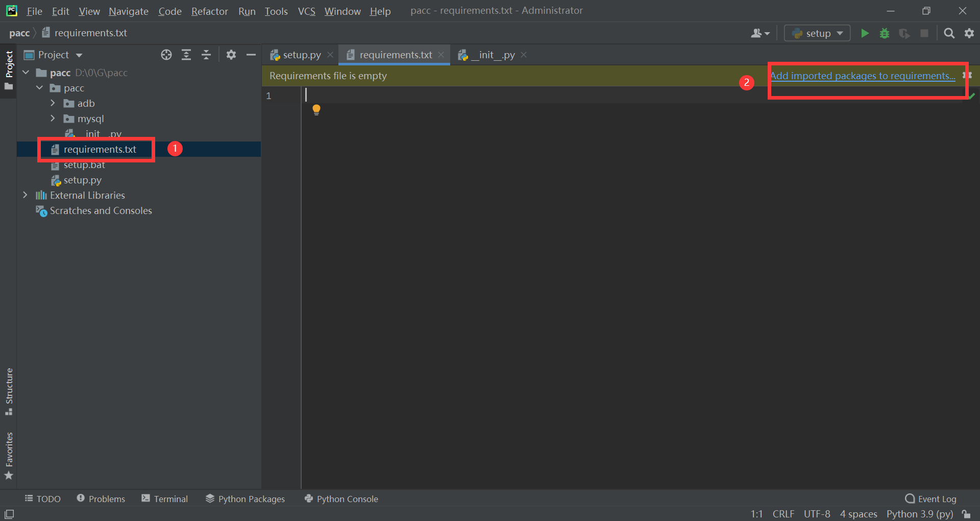Select the adb folder row

[x=139, y=103]
